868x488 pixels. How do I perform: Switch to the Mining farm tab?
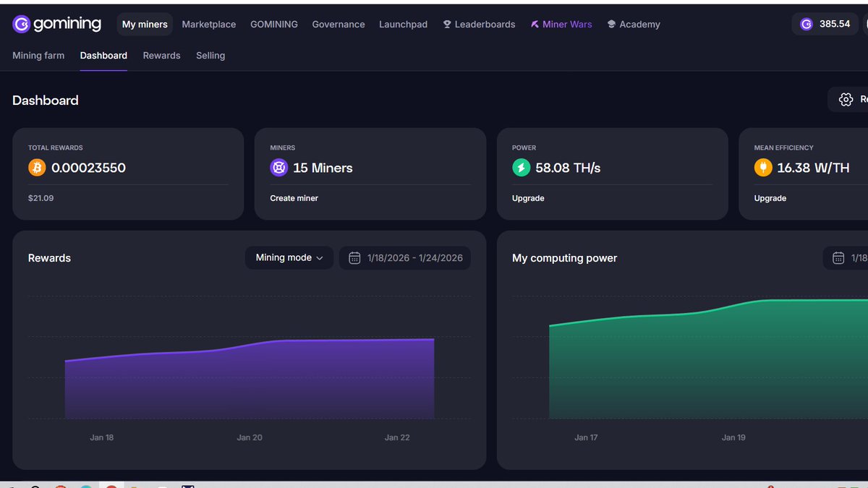(38, 55)
